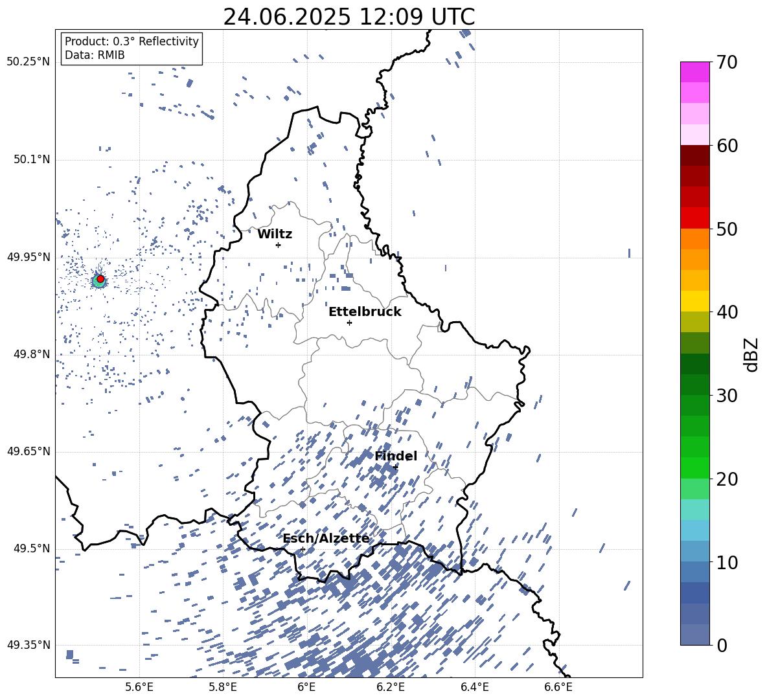Click the dBZ colorbar axis label
This screenshot has width=767, height=700.
[x=751, y=354]
